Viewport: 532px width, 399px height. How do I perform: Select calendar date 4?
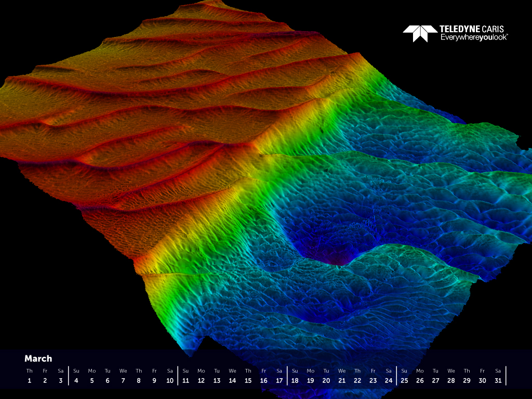tap(76, 381)
